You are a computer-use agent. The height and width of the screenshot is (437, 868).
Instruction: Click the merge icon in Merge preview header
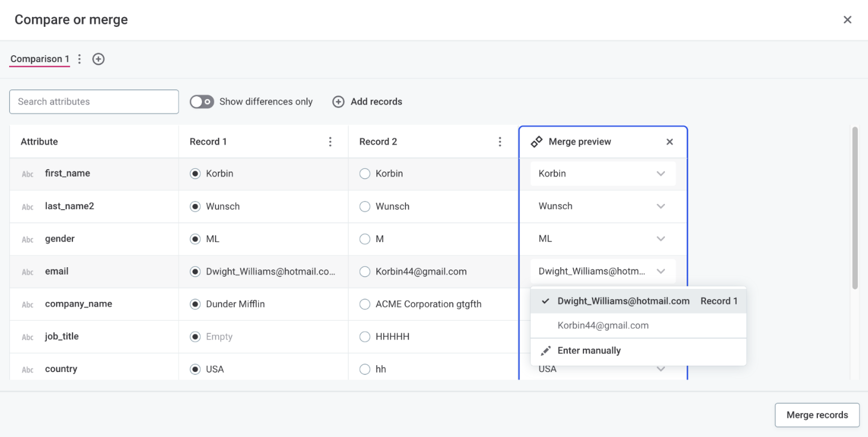(537, 141)
